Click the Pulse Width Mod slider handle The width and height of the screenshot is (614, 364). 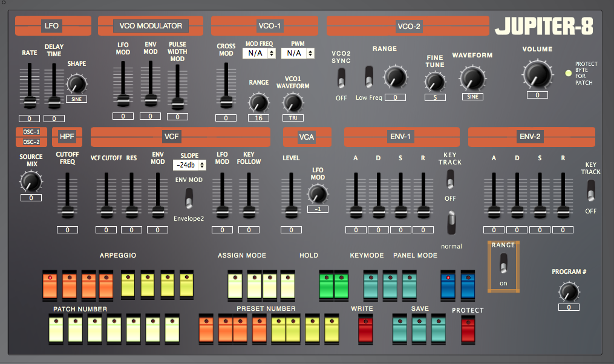(177, 103)
